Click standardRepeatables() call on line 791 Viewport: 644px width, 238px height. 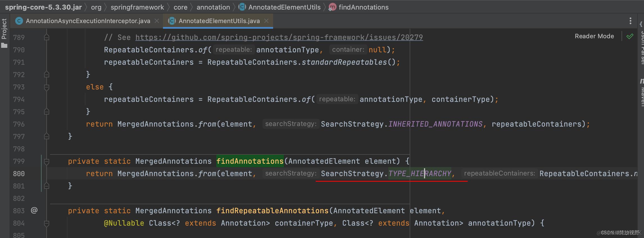[349, 62]
